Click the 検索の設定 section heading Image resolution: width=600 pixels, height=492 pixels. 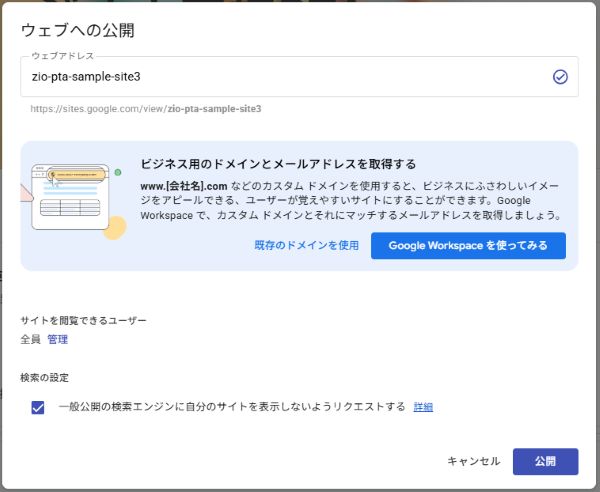pyautogui.click(x=44, y=378)
